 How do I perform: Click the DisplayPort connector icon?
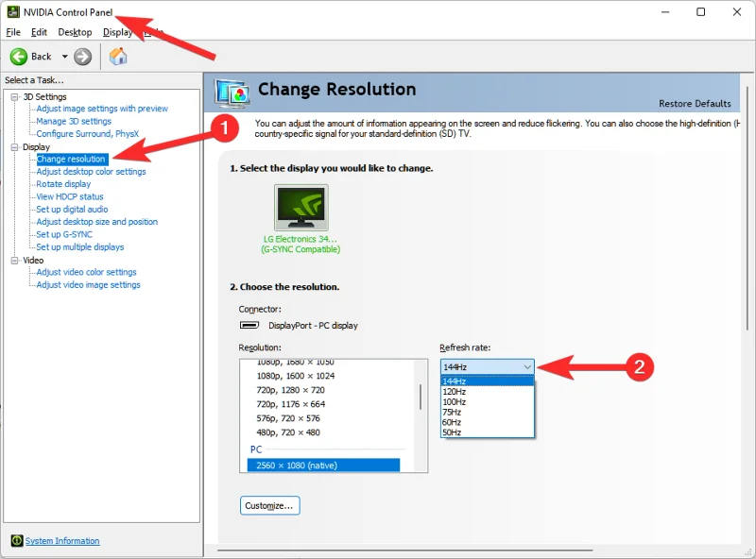pyautogui.click(x=249, y=325)
